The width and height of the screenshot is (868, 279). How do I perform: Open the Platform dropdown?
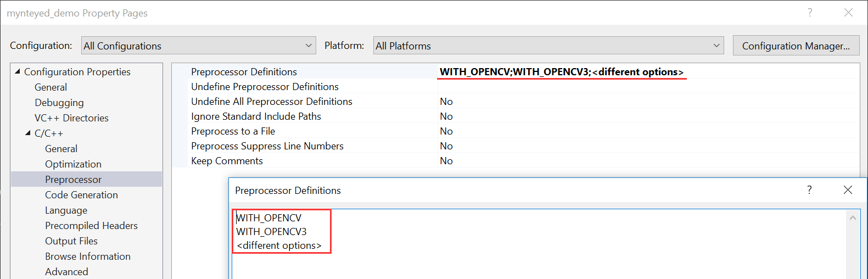tap(548, 46)
